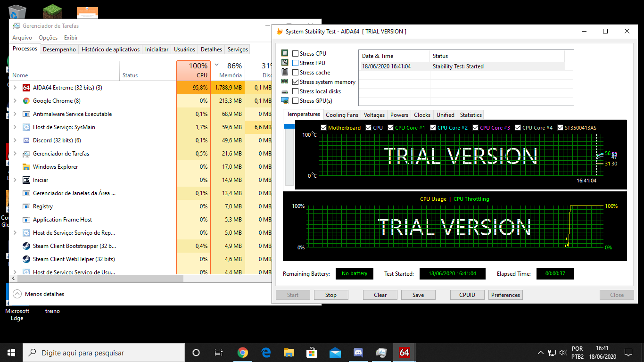Image resolution: width=644 pixels, height=362 pixels.
Task: Open the Cooling Fans tab
Action: pos(342,115)
